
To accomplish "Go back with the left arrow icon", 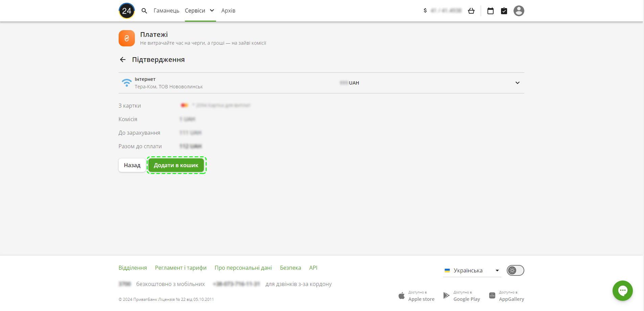I will [123, 60].
